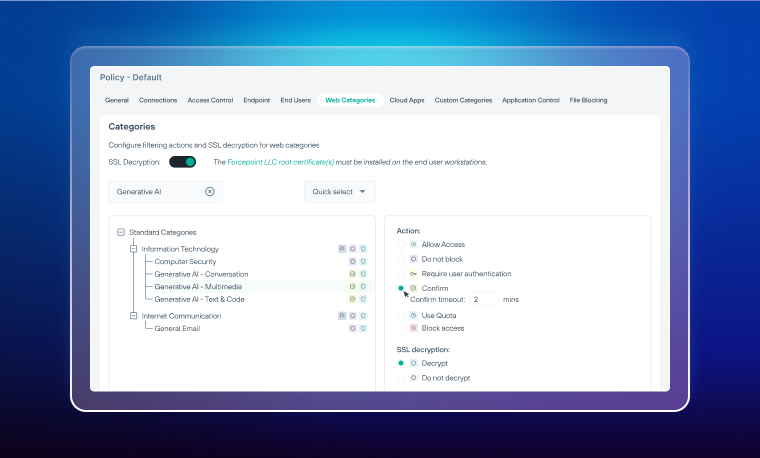Image resolution: width=760 pixels, height=458 pixels.
Task: Open the Access Control tab
Action: pos(210,100)
